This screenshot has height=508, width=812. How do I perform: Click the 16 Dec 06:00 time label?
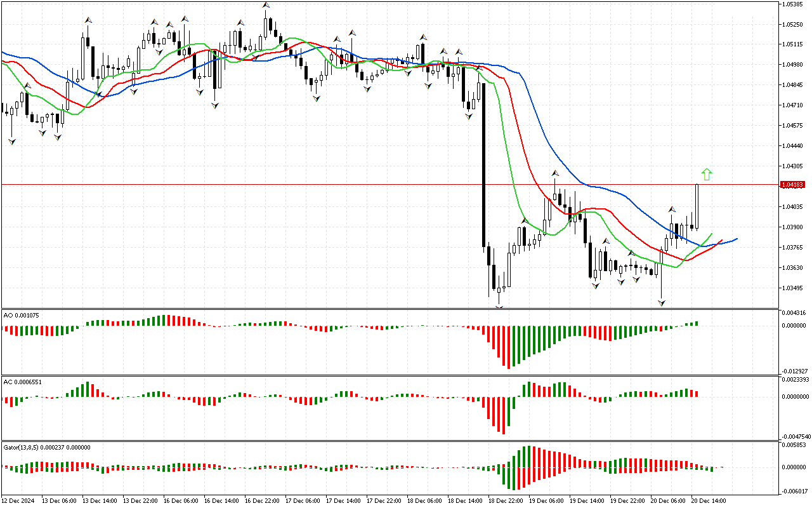(x=181, y=501)
